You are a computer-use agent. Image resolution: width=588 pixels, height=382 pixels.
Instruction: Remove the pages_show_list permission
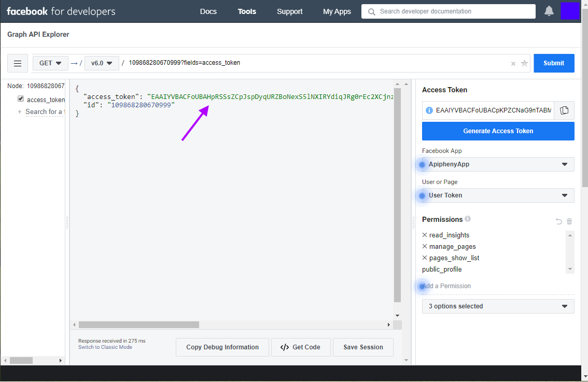[425, 258]
